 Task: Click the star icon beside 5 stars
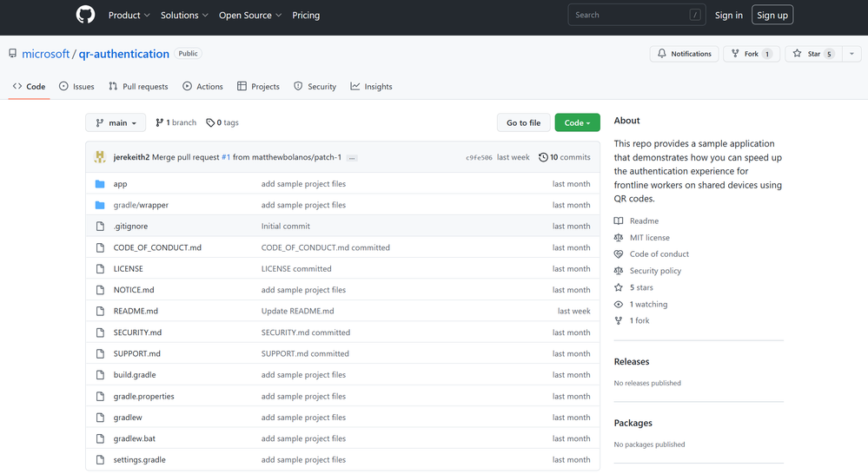[x=619, y=287]
